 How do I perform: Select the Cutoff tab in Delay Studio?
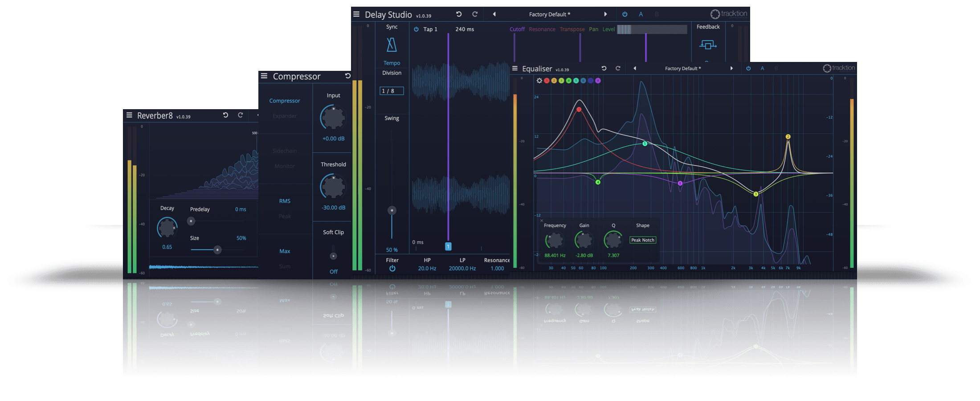(517, 29)
